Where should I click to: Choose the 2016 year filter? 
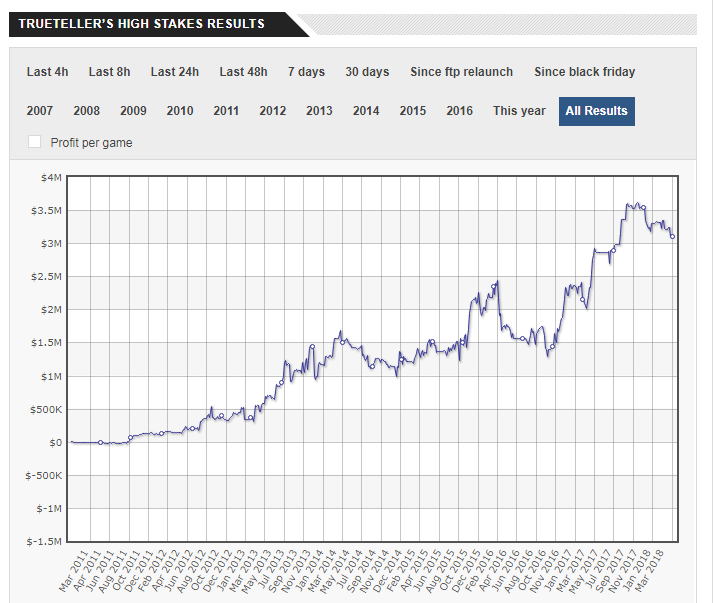pyautogui.click(x=460, y=111)
